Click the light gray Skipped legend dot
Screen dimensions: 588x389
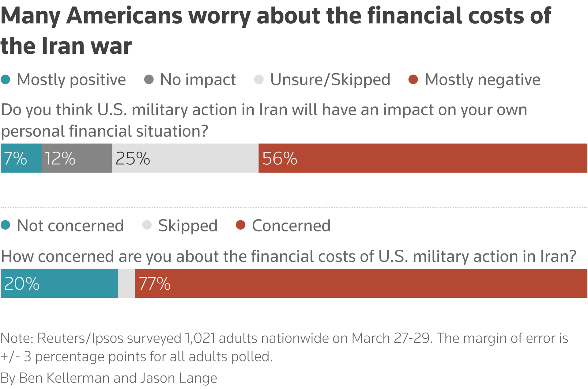[147, 225]
